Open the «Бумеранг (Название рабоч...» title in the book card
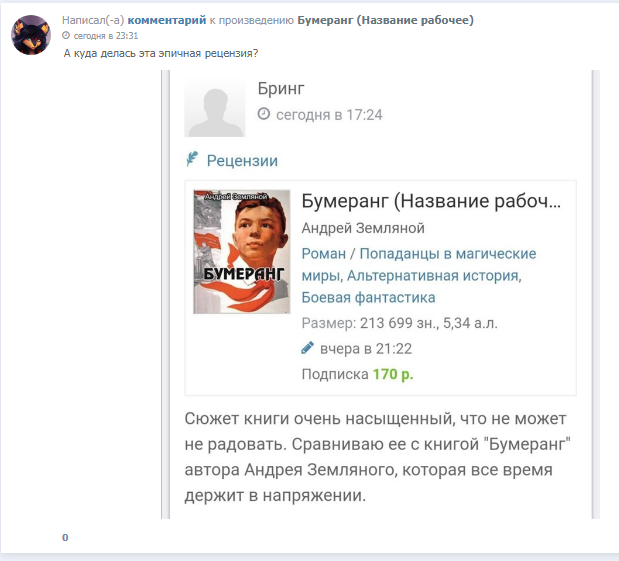The image size is (619, 561). pyautogui.click(x=431, y=201)
